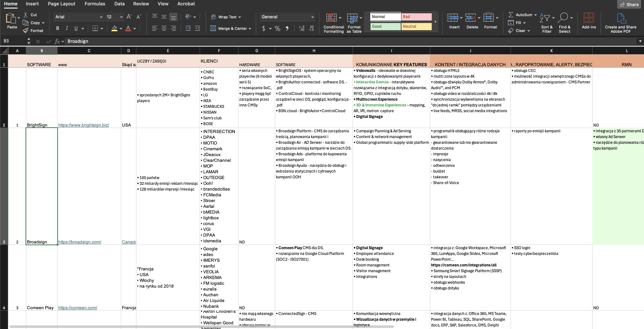The image size is (644, 329).
Task: Increase font size with larger A icon
Action: pyautogui.click(x=129, y=17)
